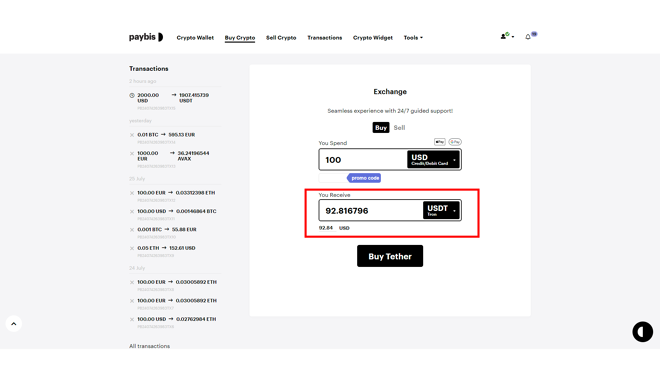Click the paybis logo
The width and height of the screenshot is (660, 371).
click(146, 37)
